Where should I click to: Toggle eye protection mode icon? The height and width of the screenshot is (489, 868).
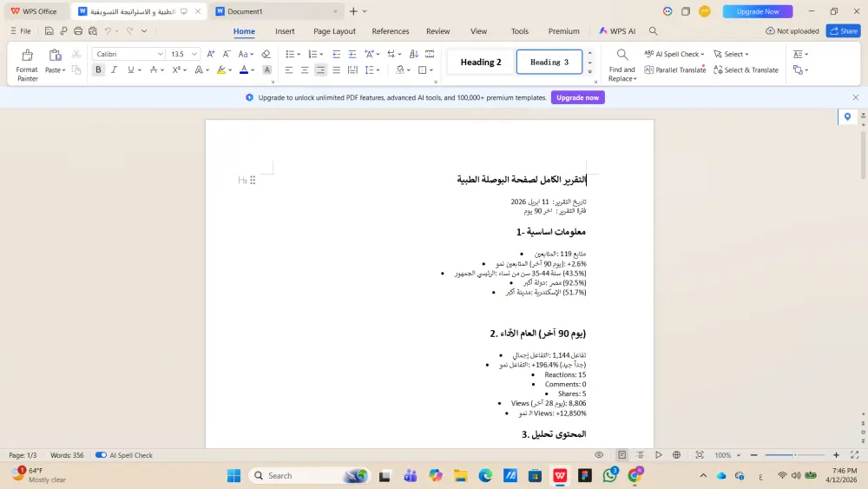click(x=599, y=455)
